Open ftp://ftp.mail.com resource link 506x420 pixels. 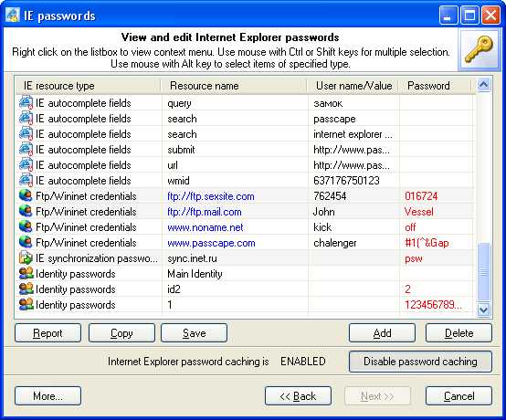coord(205,212)
